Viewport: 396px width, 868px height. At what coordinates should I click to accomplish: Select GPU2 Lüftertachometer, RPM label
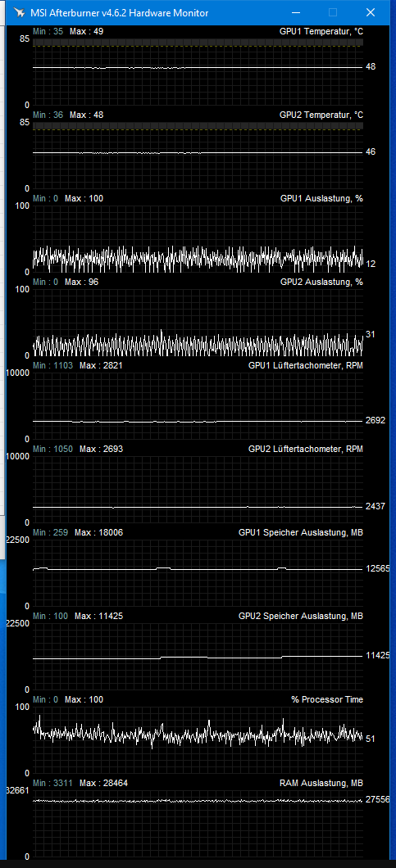coord(306,449)
